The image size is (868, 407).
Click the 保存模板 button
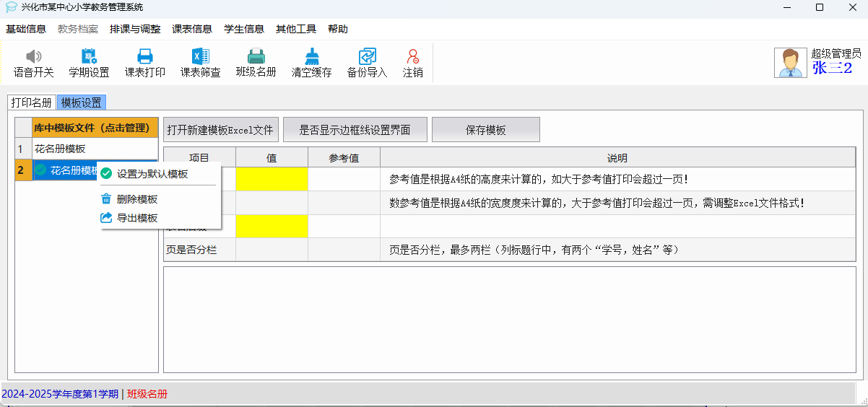(x=485, y=130)
